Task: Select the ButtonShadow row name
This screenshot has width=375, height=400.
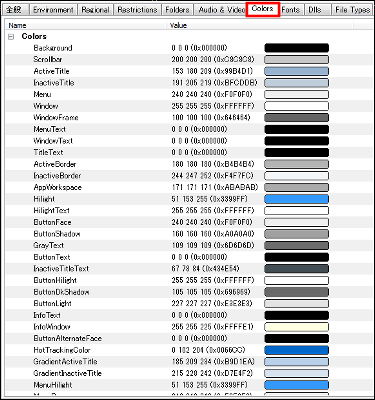Action: [x=57, y=234]
